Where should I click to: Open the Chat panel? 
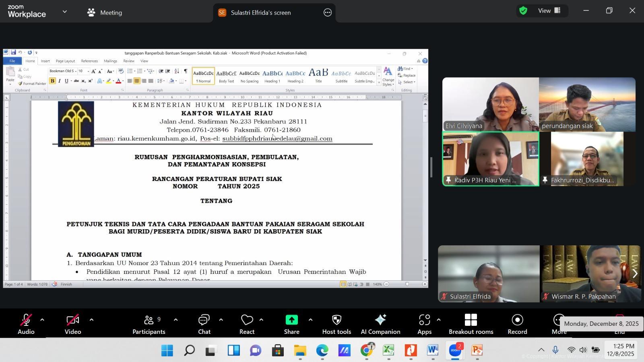point(204,324)
